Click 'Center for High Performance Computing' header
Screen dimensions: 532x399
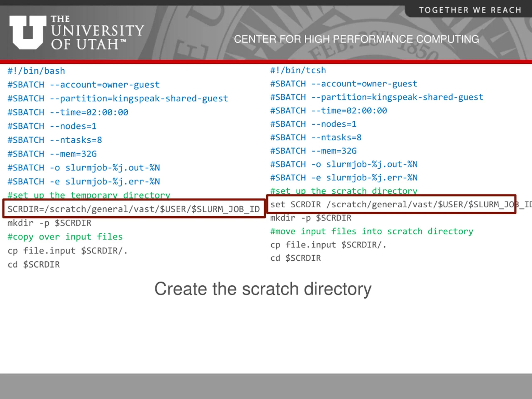[356, 39]
